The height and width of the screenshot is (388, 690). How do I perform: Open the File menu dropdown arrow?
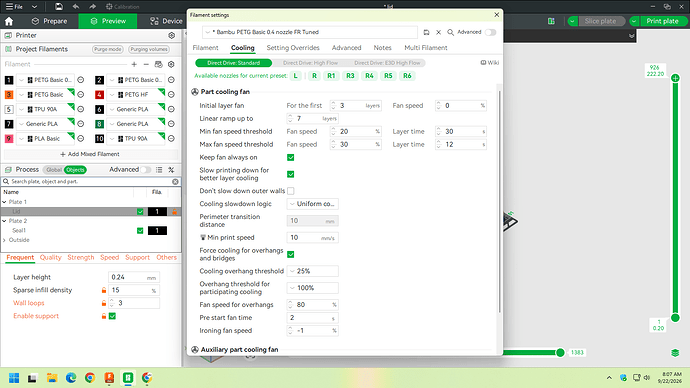34,7
